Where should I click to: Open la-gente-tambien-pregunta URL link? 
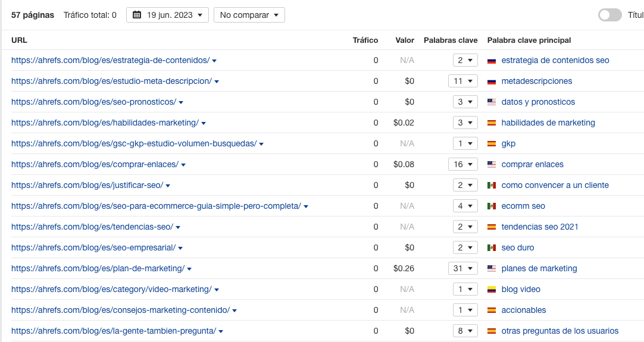(x=114, y=331)
